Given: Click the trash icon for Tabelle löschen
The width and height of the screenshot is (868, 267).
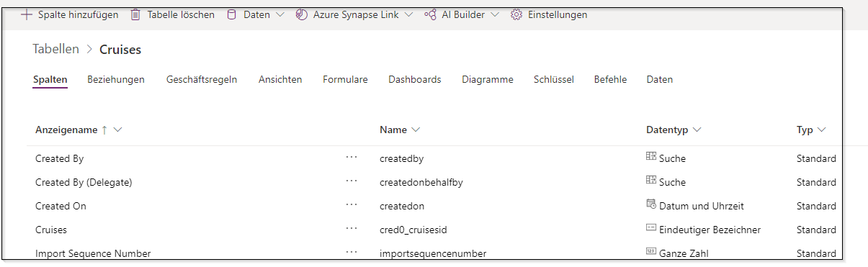Looking at the screenshot, I should click(x=135, y=14).
